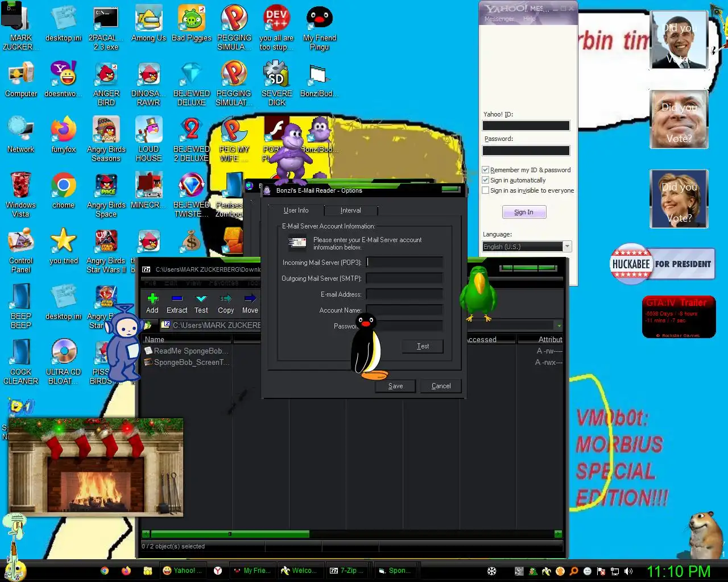
Task: Open the BEJEWELED DELUXE desktop icon
Action: [192, 83]
